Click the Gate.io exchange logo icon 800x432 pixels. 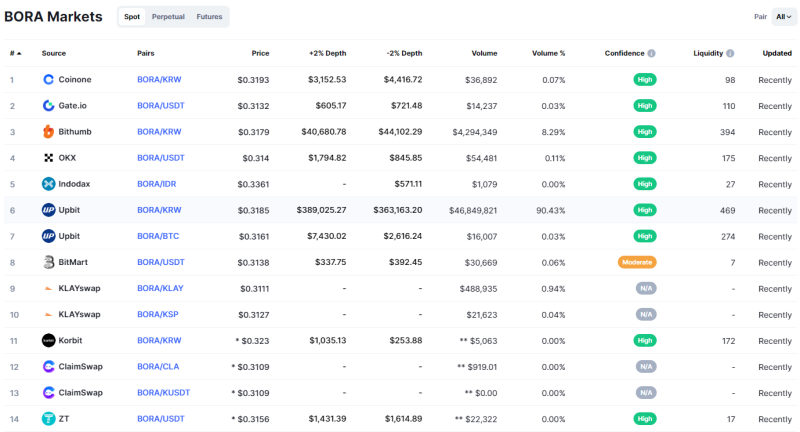click(x=48, y=106)
